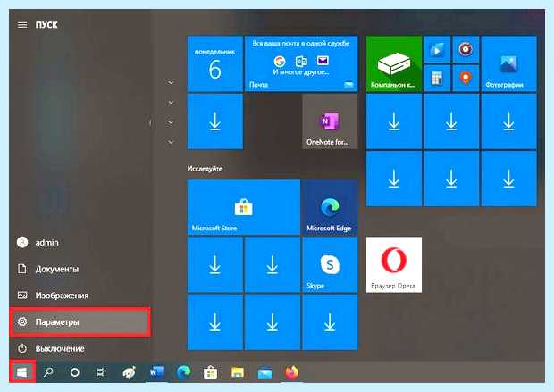Screen dimensions: 554x392
Task: Open the Почта mail tile
Action: (301, 63)
